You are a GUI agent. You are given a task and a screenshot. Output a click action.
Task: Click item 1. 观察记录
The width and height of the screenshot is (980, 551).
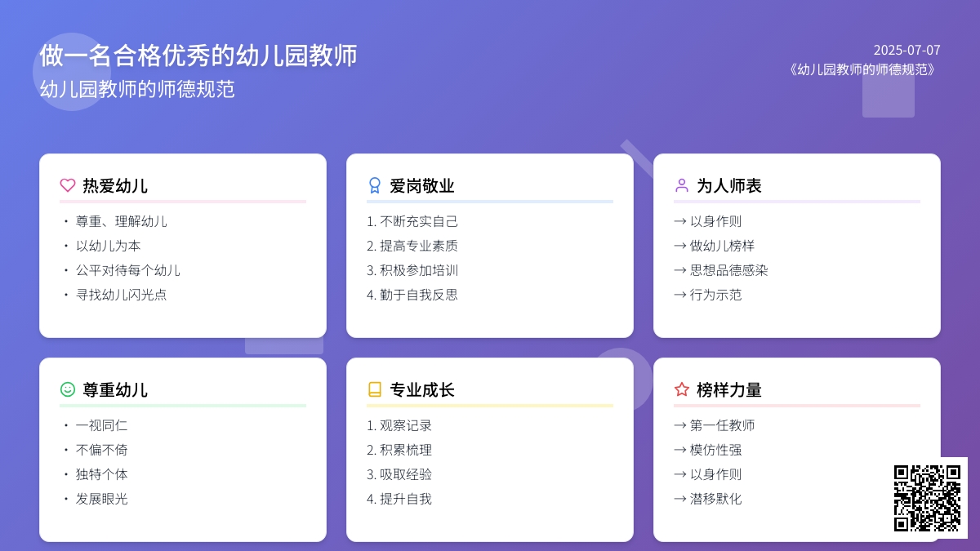tap(399, 425)
